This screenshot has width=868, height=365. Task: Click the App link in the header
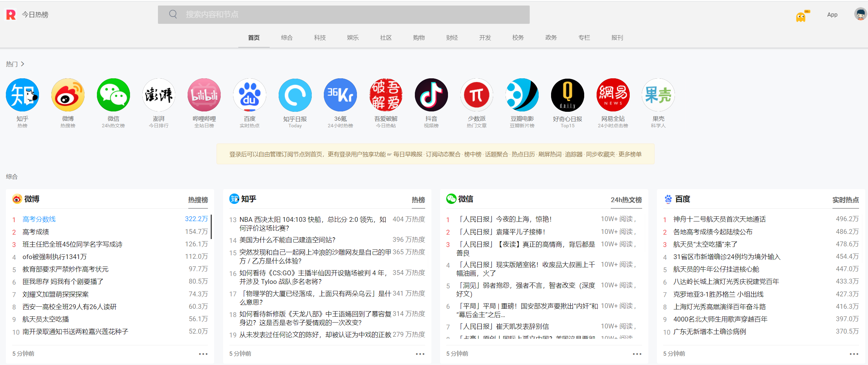point(832,14)
